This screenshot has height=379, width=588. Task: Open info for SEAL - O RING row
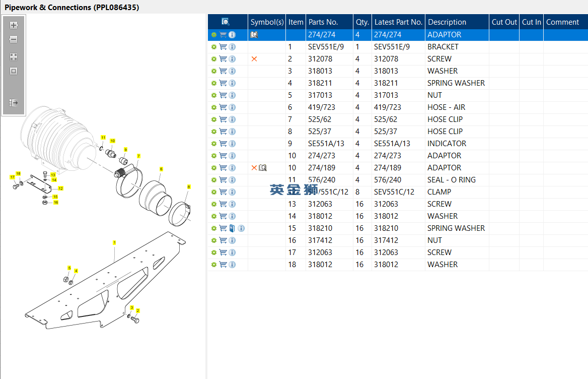(232, 180)
